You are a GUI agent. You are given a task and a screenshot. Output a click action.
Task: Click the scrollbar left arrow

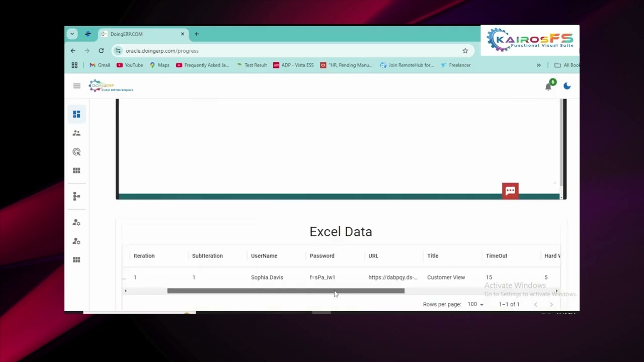[x=125, y=291]
